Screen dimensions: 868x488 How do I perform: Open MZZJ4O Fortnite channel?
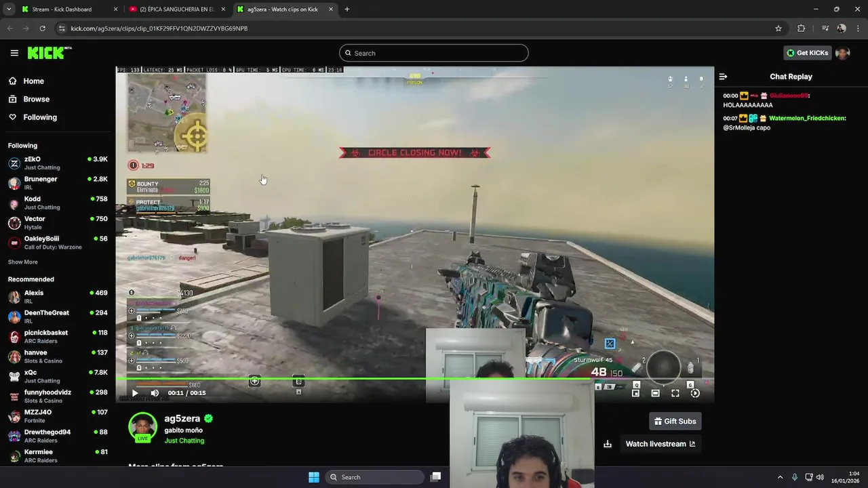(x=58, y=416)
